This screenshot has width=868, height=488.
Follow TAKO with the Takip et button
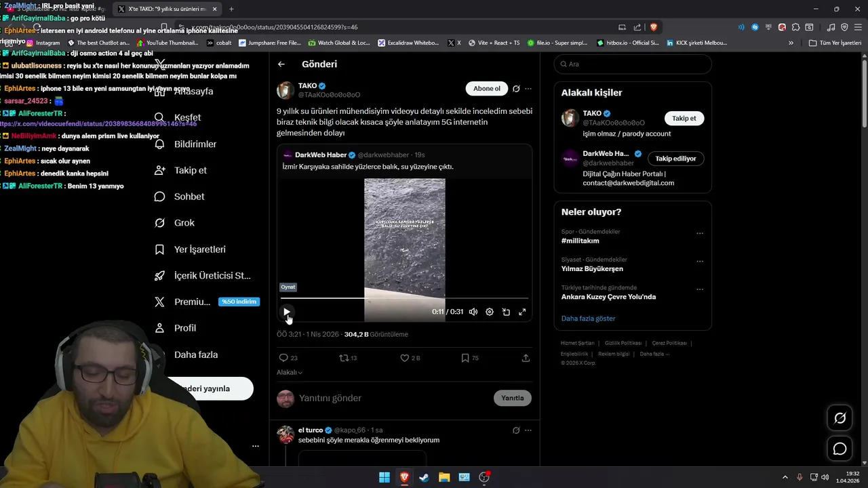684,118
